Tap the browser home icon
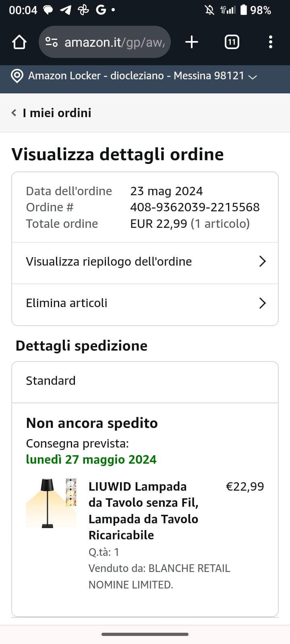The width and height of the screenshot is (290, 644). click(19, 42)
